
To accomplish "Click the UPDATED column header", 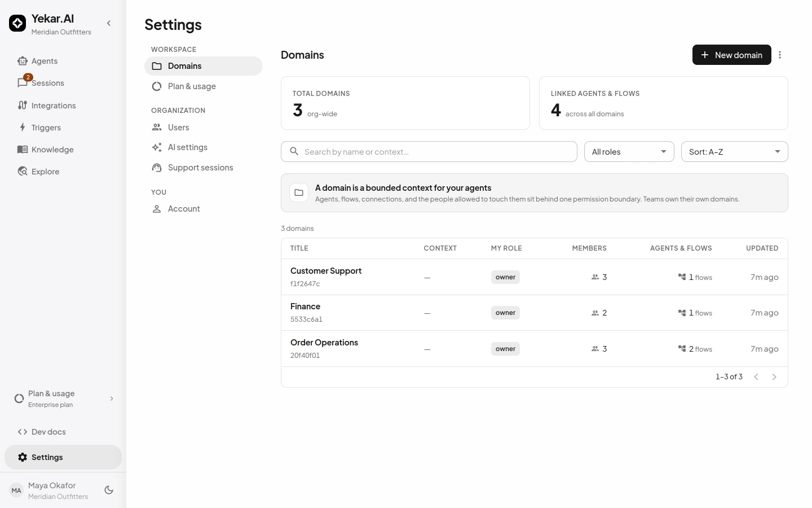I will click(762, 248).
